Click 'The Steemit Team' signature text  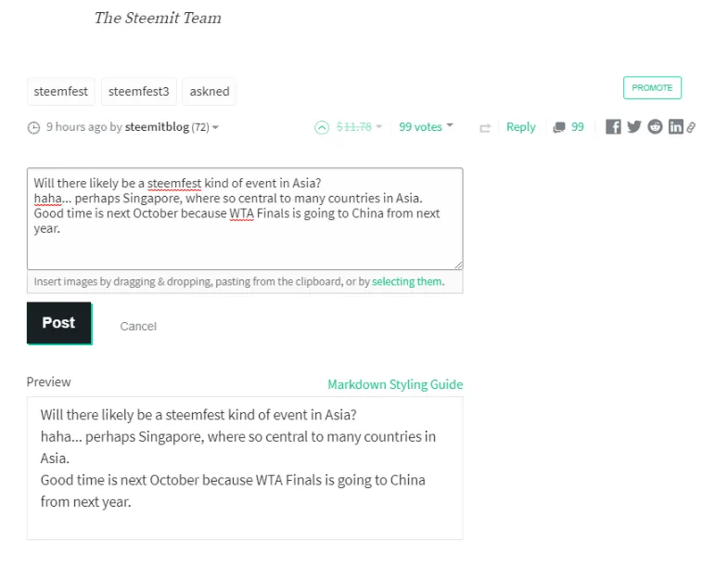pyautogui.click(x=158, y=18)
